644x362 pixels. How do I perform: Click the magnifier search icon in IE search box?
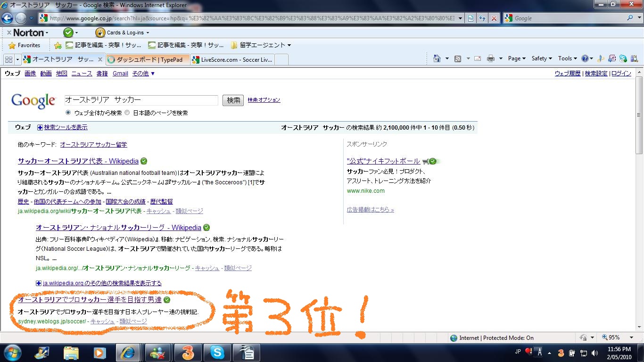[x=630, y=18]
